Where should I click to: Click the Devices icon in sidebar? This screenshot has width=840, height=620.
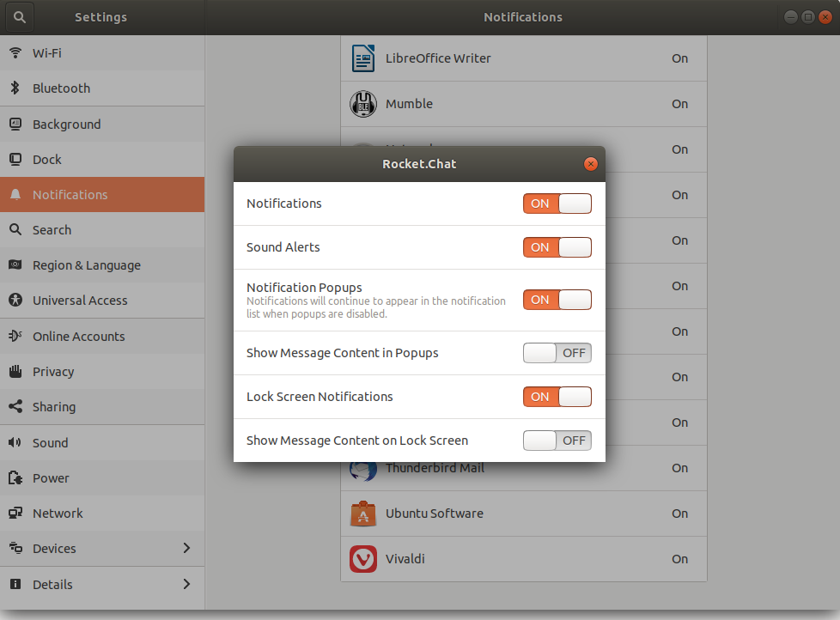(15, 548)
